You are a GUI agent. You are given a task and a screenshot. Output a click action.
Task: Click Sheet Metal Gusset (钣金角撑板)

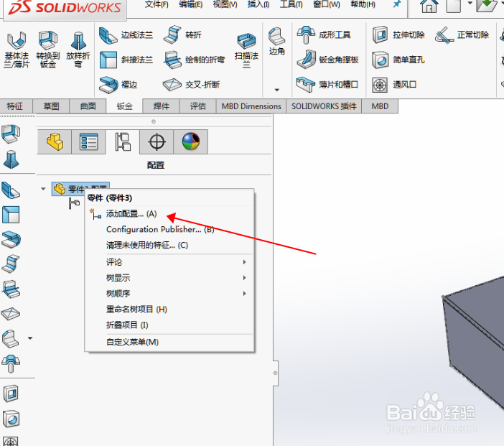327,60
